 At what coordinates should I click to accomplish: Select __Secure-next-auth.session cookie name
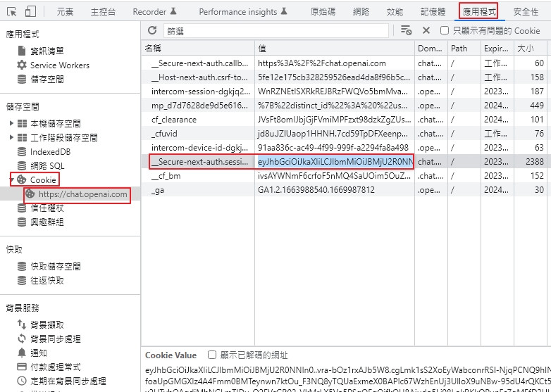[200, 162]
